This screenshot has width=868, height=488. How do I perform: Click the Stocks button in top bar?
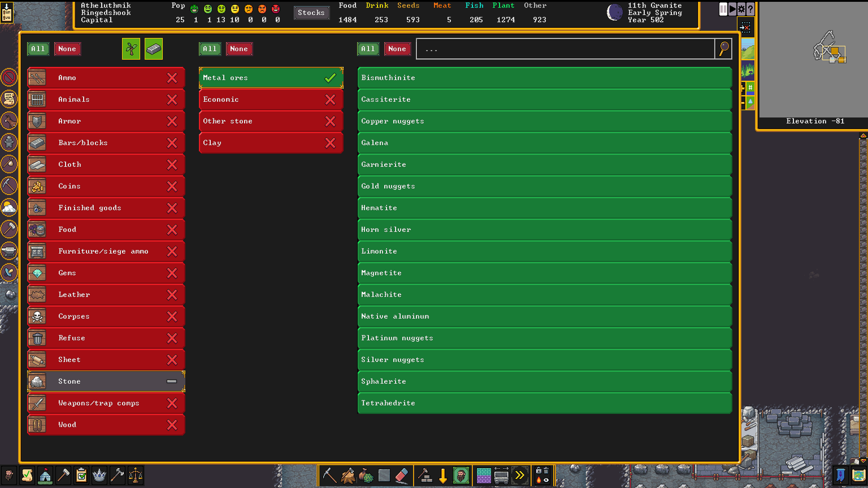(311, 13)
